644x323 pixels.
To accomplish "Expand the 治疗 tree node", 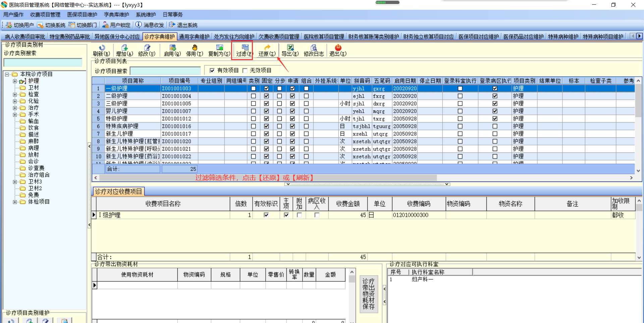I will coord(15,108).
